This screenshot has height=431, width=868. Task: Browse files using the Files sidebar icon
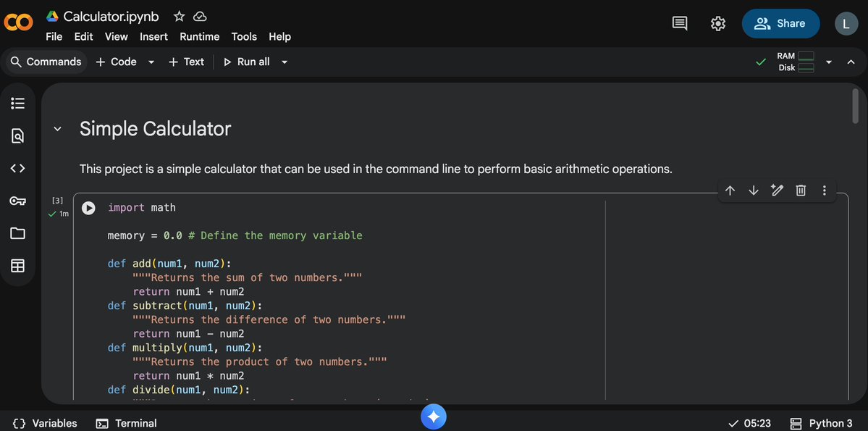point(17,233)
